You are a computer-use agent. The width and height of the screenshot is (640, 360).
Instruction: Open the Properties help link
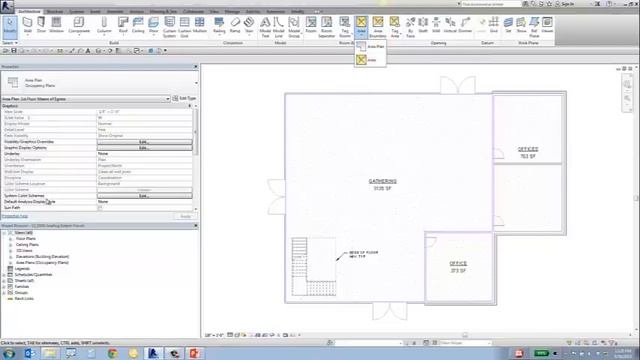pos(15,216)
